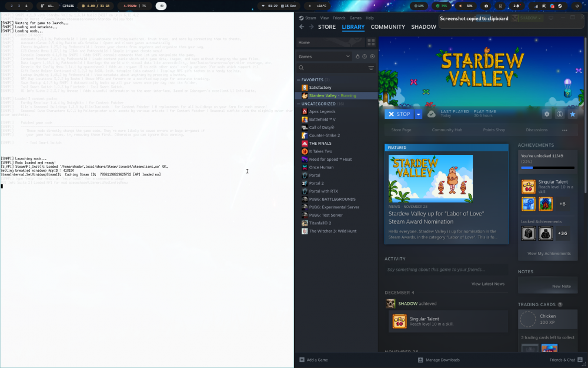This screenshot has height=368, width=588.
Task: Click the achievements progress bar
Action: pyautogui.click(x=547, y=168)
